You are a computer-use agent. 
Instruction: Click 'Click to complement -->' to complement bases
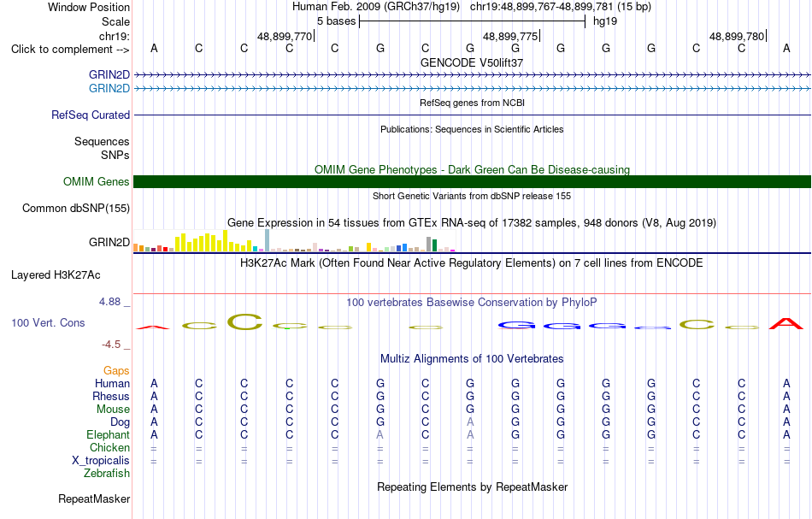click(x=70, y=50)
